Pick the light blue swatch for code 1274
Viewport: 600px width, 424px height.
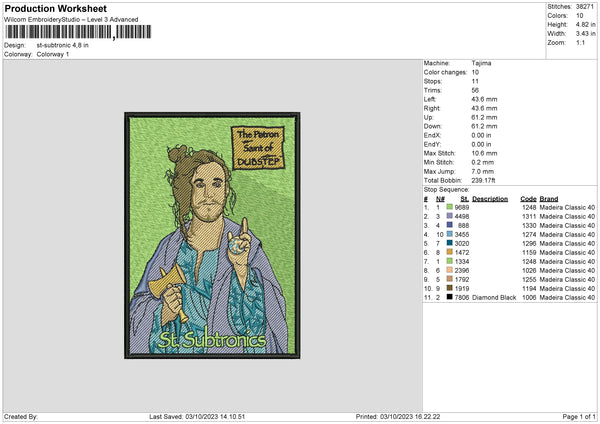pyautogui.click(x=449, y=234)
